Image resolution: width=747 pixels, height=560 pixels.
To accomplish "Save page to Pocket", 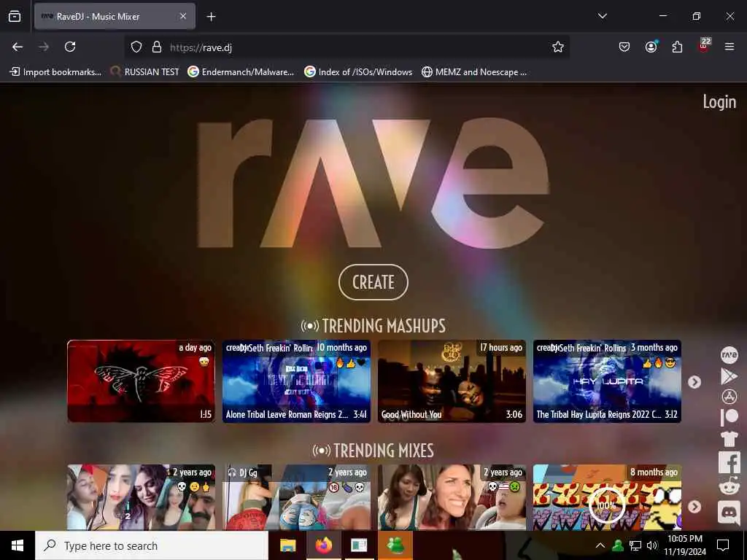I will click(624, 47).
